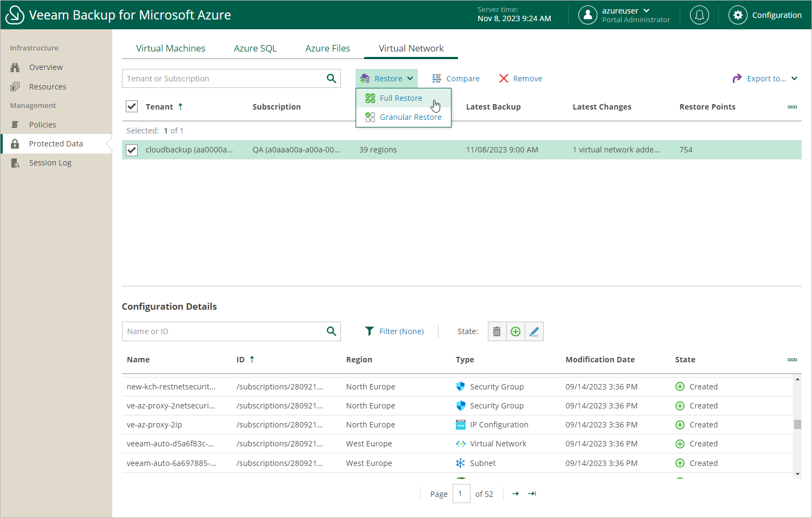Image resolution: width=812 pixels, height=518 pixels.
Task: Click scrollbar down arrow in details list
Action: coord(797,474)
